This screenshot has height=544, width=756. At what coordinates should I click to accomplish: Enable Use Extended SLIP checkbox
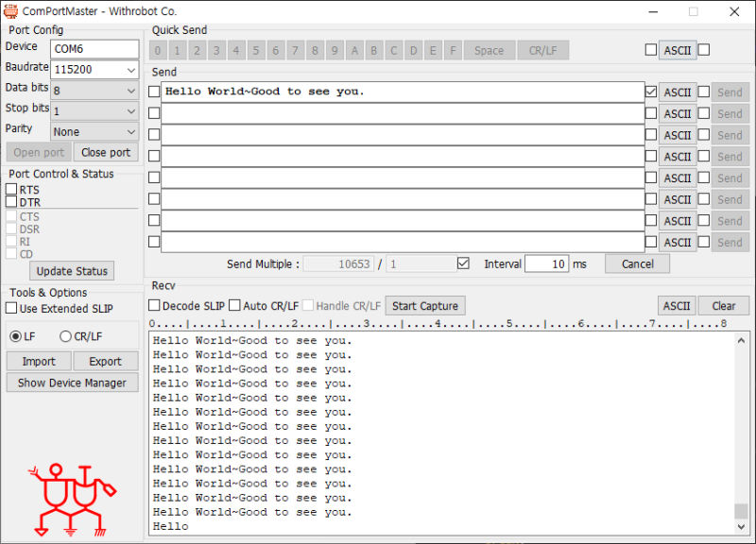click(x=11, y=308)
